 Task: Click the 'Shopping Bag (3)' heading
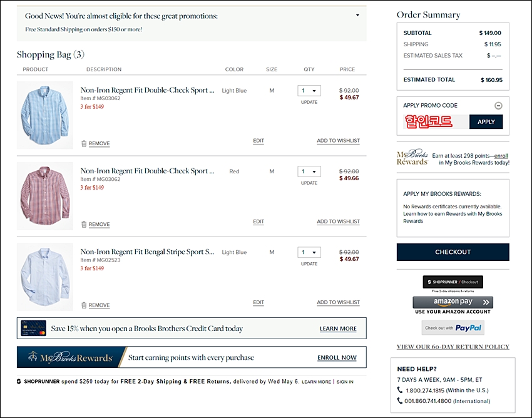(x=51, y=54)
